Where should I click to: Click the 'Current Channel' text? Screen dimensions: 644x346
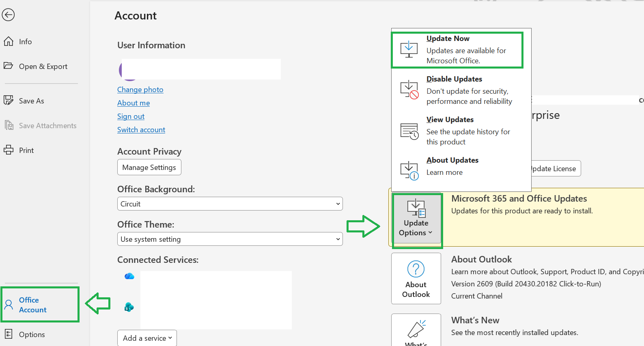[x=477, y=296]
